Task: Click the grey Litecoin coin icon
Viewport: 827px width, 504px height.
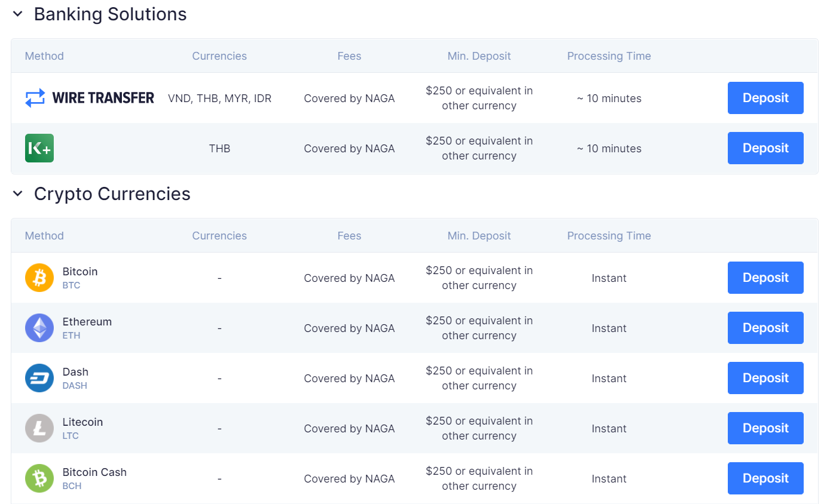Action: click(x=39, y=428)
